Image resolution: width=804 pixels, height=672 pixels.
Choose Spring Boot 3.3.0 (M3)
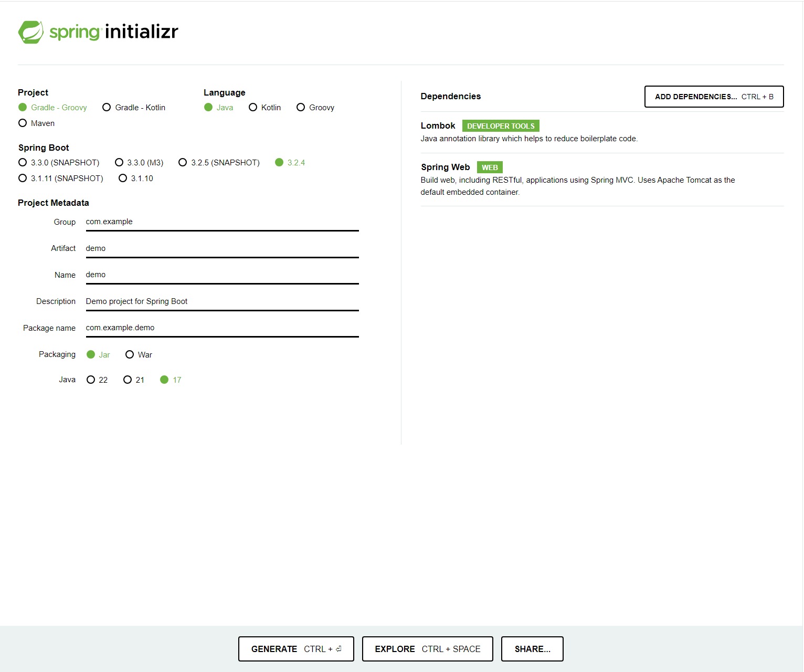139,163
